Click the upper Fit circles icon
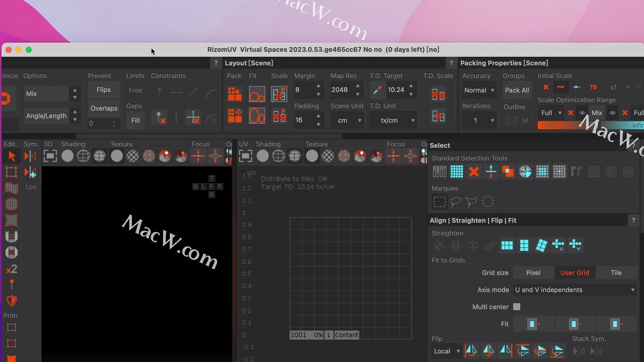Viewport: 644px width, 362px height. click(x=257, y=94)
